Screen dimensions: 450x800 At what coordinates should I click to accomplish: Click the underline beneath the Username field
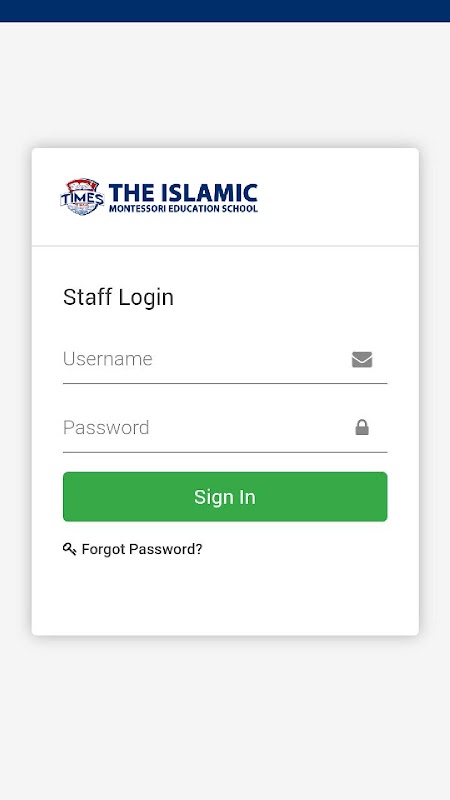pos(225,383)
